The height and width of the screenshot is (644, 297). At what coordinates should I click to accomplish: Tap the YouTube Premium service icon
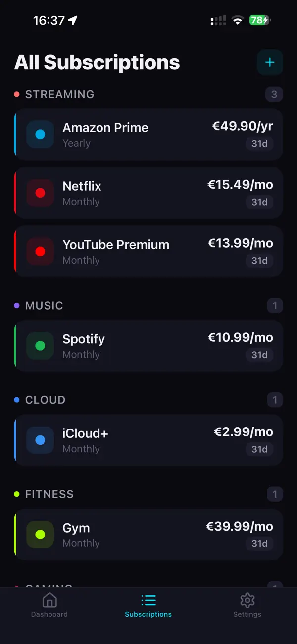(40, 251)
